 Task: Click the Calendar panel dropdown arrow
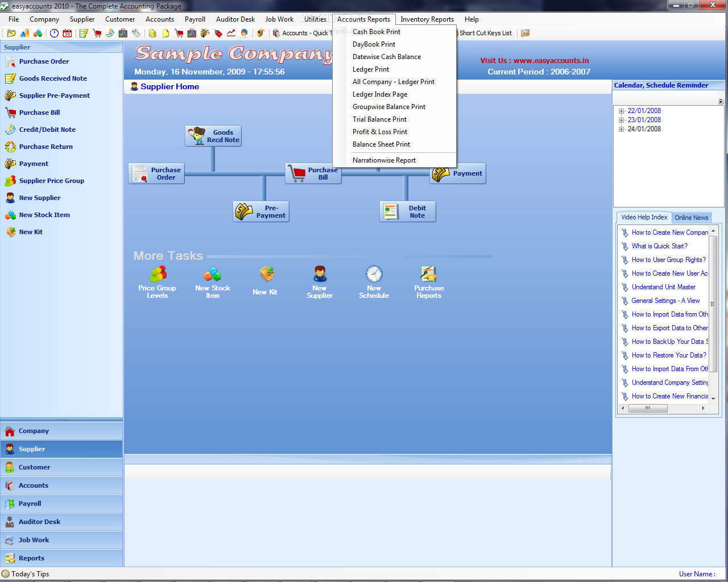point(721,102)
